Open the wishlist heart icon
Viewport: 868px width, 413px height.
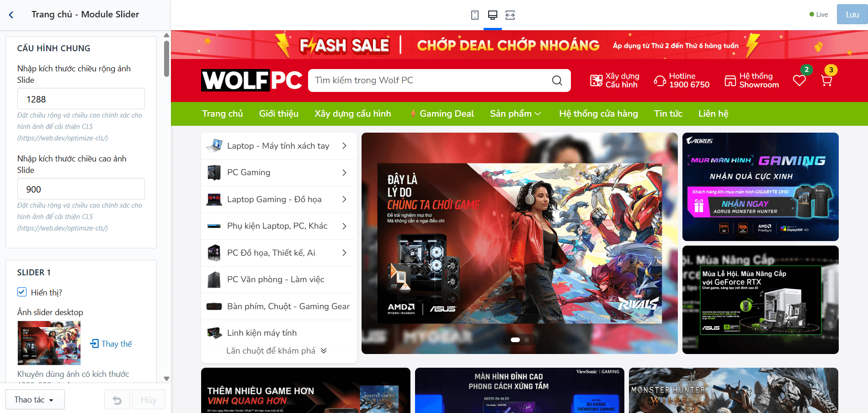click(x=799, y=80)
